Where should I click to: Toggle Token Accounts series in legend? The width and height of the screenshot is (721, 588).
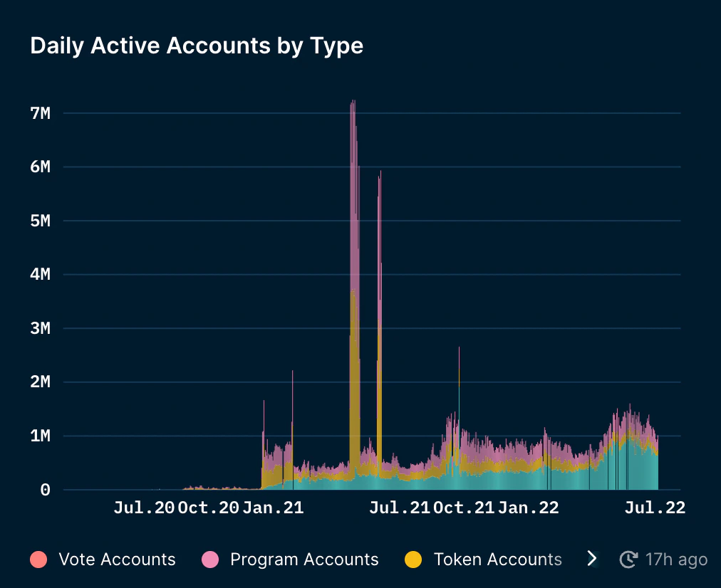tap(483, 559)
